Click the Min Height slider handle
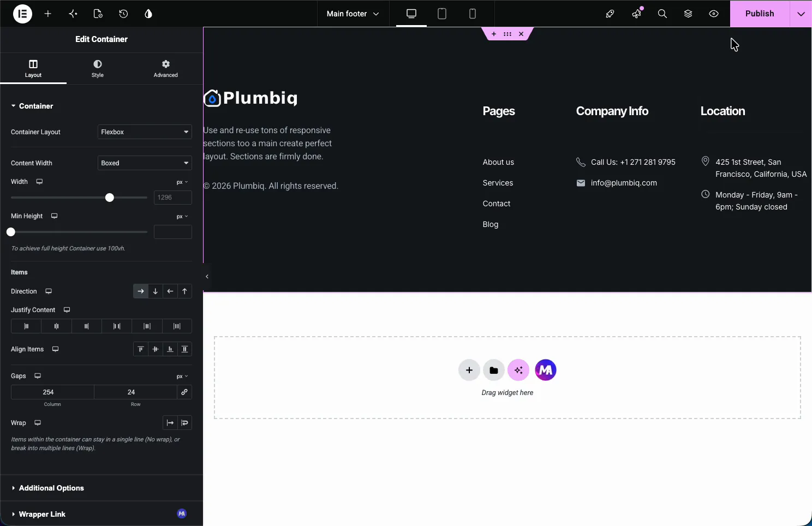 coord(11,232)
